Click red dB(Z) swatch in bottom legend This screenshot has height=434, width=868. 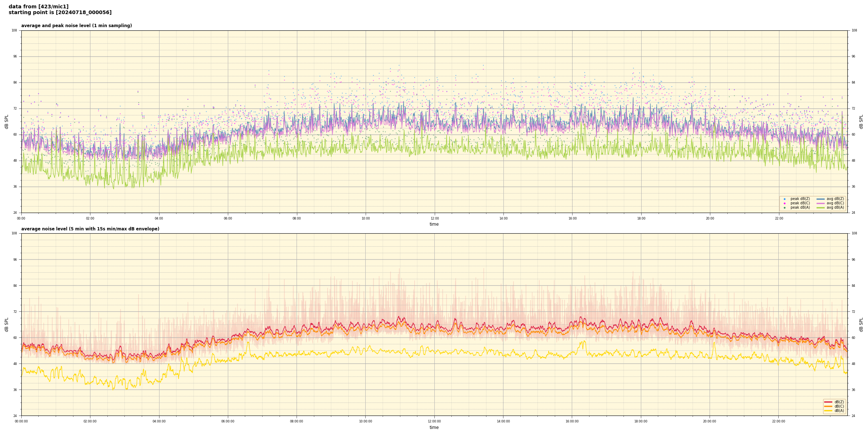(828, 402)
